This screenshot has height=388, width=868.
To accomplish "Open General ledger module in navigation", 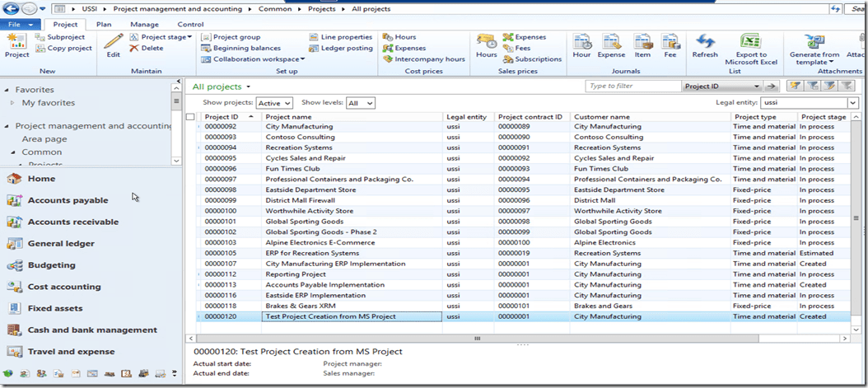I will click(60, 244).
